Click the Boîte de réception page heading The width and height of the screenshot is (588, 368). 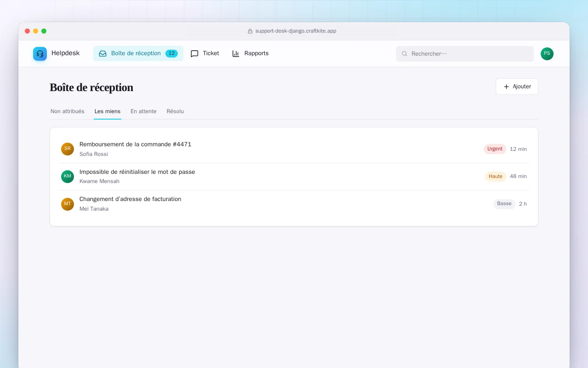coord(91,87)
